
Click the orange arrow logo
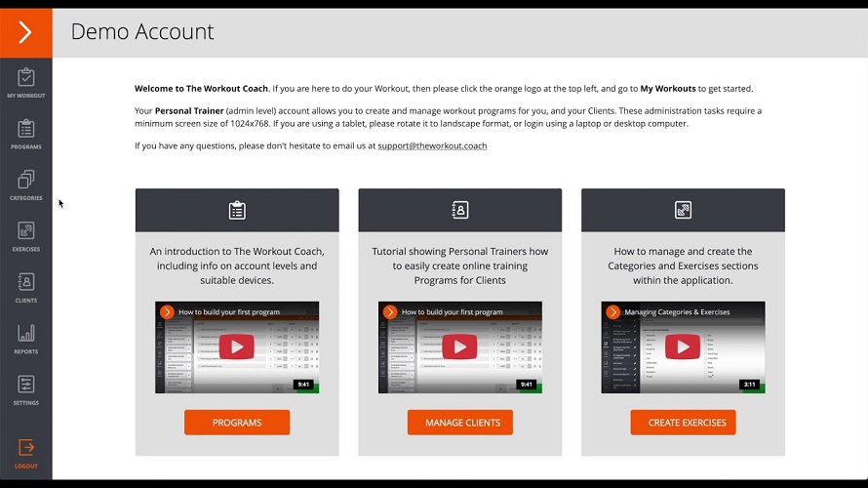pos(26,32)
